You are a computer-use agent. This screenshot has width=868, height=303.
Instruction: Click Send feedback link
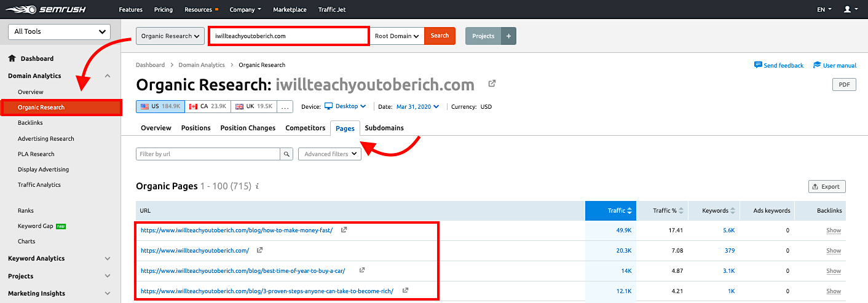(x=779, y=65)
